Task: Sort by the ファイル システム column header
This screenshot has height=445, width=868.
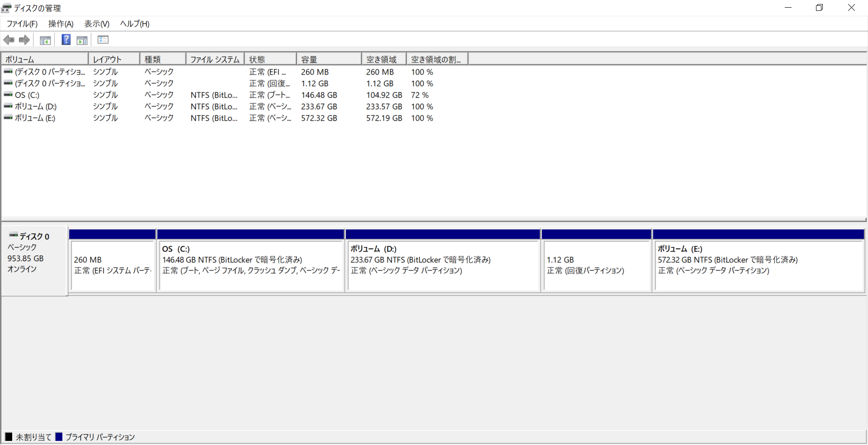Action: 215,59
